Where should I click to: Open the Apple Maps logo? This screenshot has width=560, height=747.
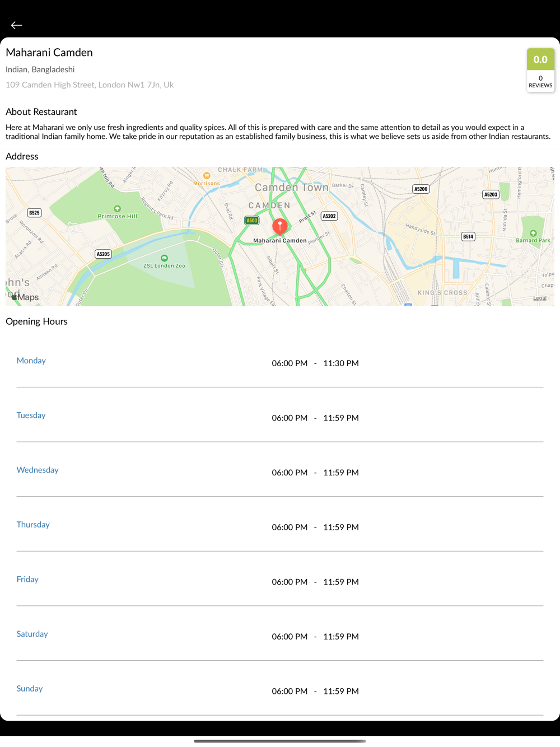[25, 297]
